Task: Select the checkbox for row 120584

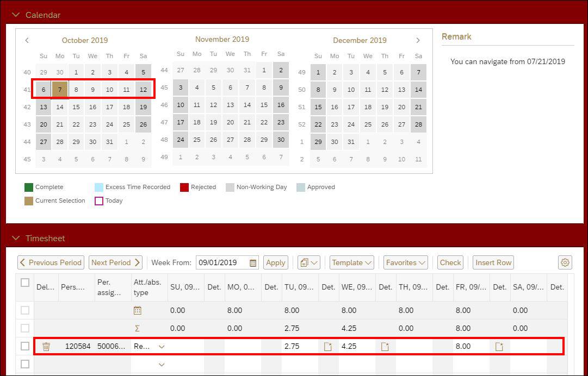Action: [25, 346]
